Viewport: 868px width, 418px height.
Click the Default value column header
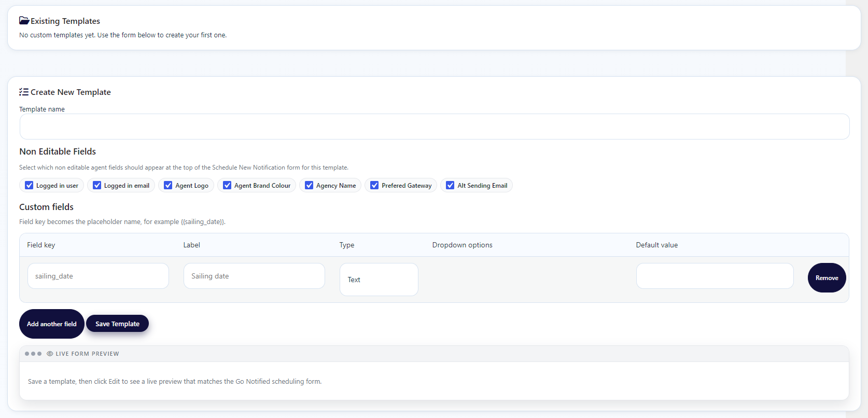pyautogui.click(x=657, y=245)
